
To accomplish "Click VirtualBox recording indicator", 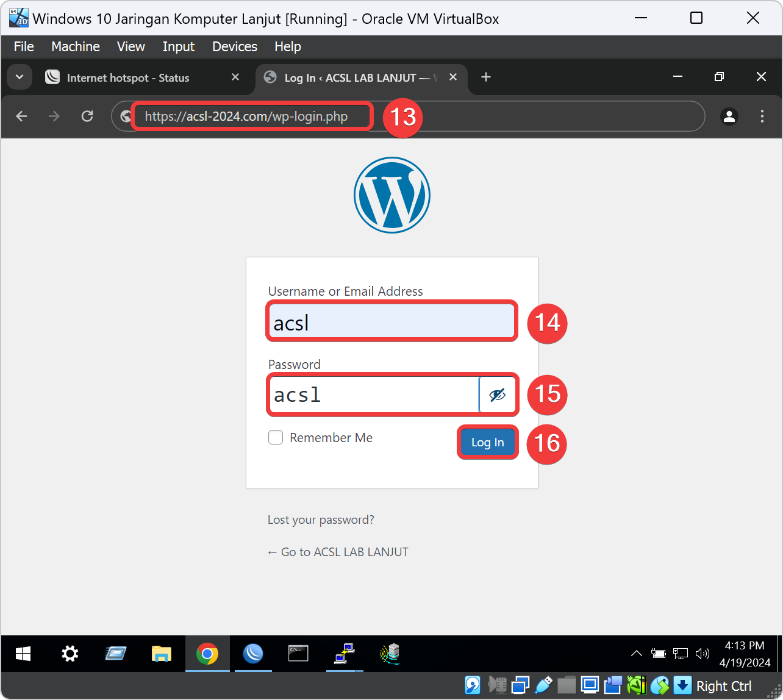I will (613, 685).
